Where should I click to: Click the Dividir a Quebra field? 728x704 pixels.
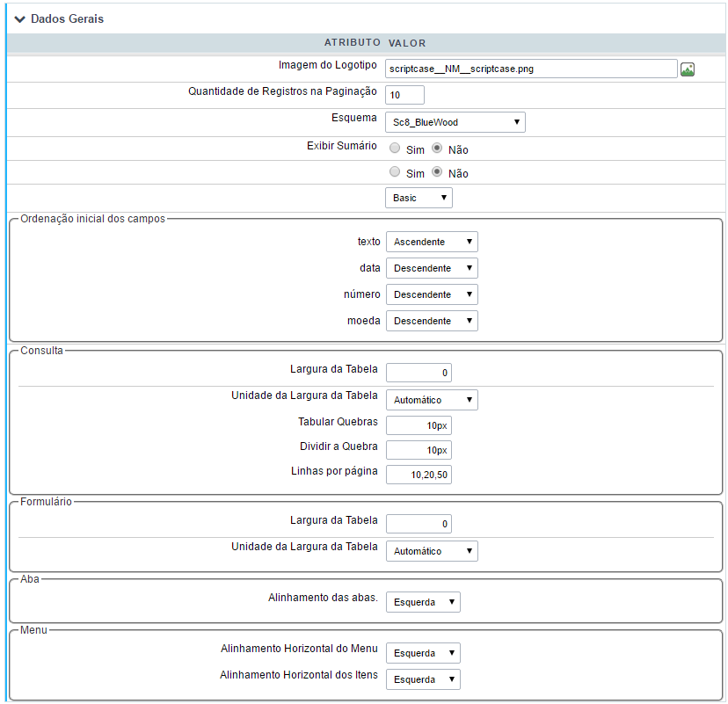tap(419, 450)
